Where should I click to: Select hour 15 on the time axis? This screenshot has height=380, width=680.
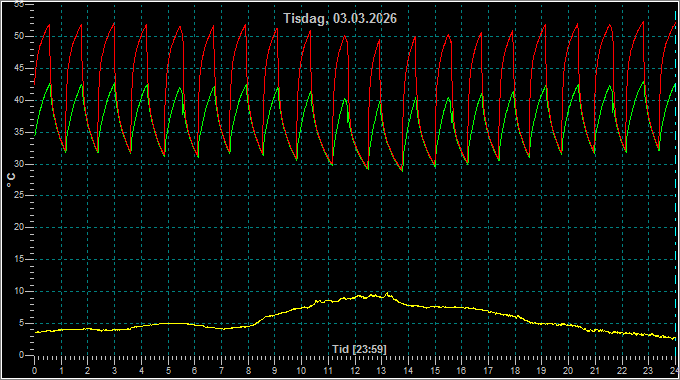pos(435,371)
